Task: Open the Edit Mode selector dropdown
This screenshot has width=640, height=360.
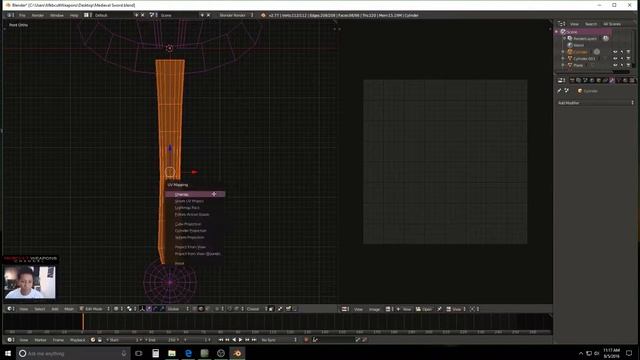Action: 95,309
